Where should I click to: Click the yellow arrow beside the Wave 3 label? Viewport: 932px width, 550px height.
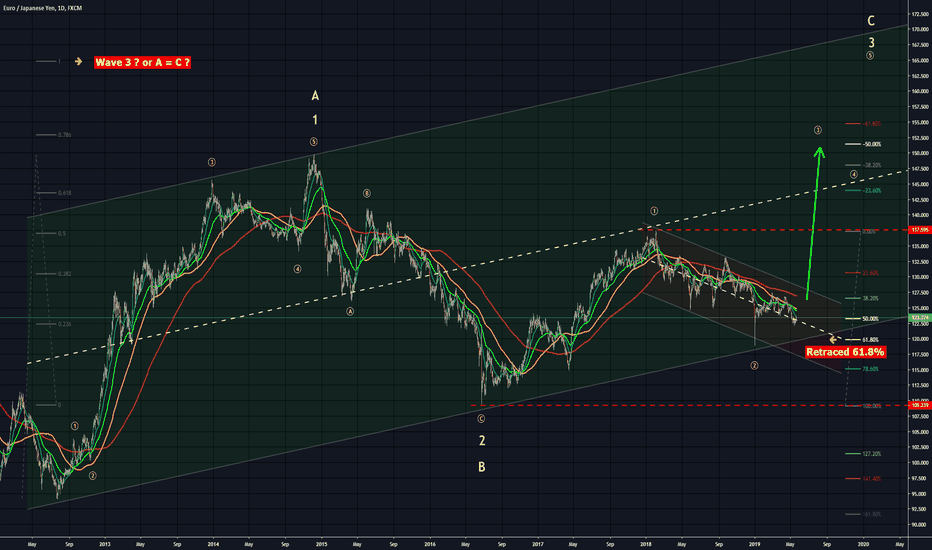click(78, 61)
